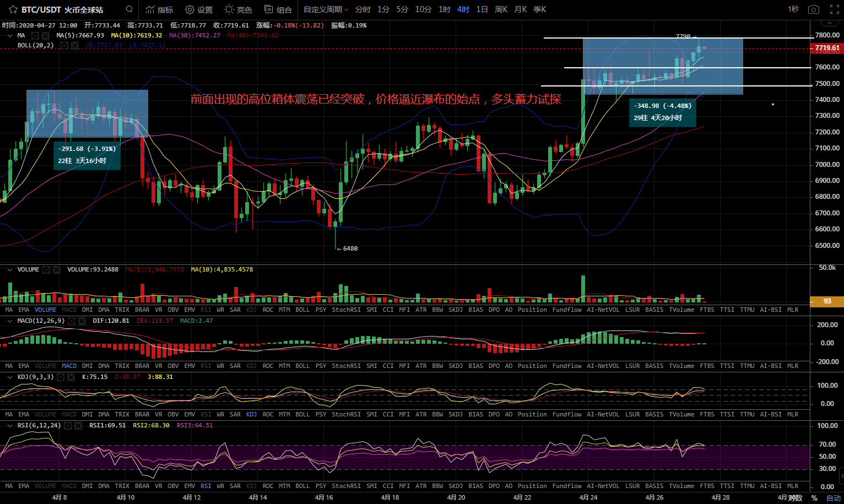Select the upper white horizontal line near 7800

pyautogui.click(x=678, y=38)
